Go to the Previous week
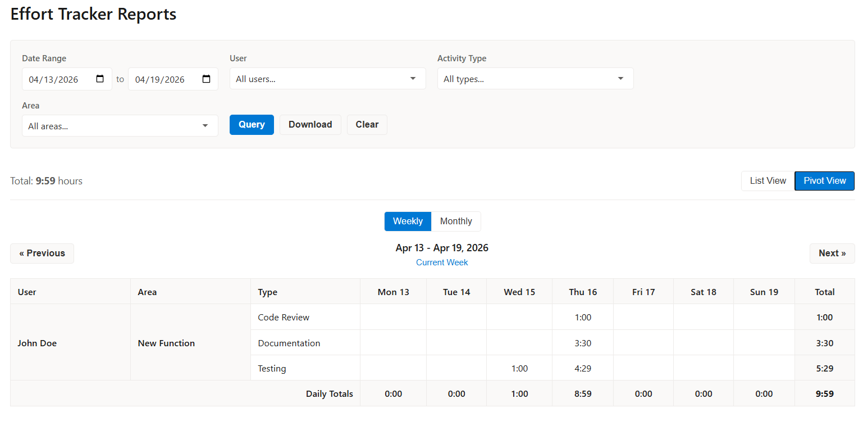 (42, 253)
